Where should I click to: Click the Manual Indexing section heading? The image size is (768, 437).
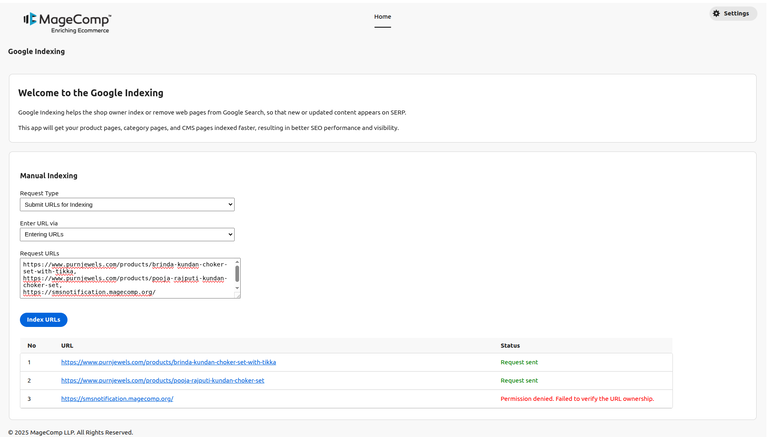coord(49,176)
